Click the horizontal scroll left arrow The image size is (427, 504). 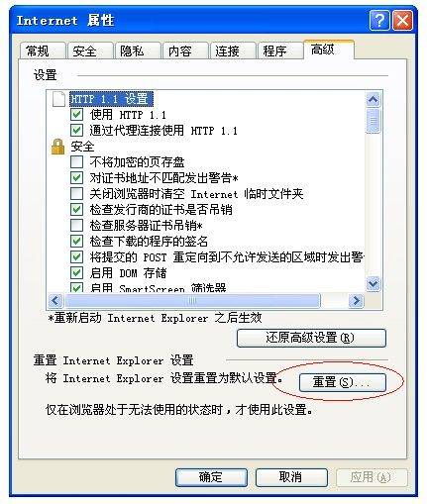(55, 301)
